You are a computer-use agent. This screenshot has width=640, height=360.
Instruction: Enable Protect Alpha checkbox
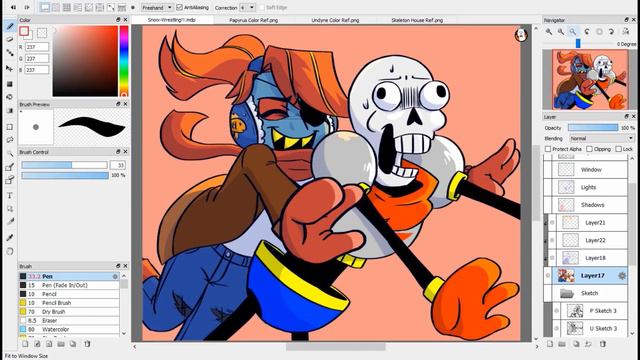(x=548, y=149)
